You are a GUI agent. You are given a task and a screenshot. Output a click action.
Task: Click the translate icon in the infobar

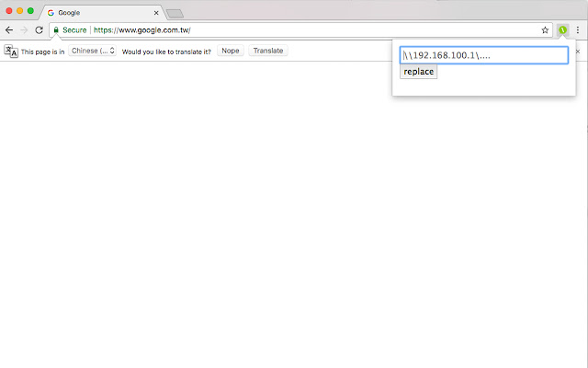click(11, 52)
